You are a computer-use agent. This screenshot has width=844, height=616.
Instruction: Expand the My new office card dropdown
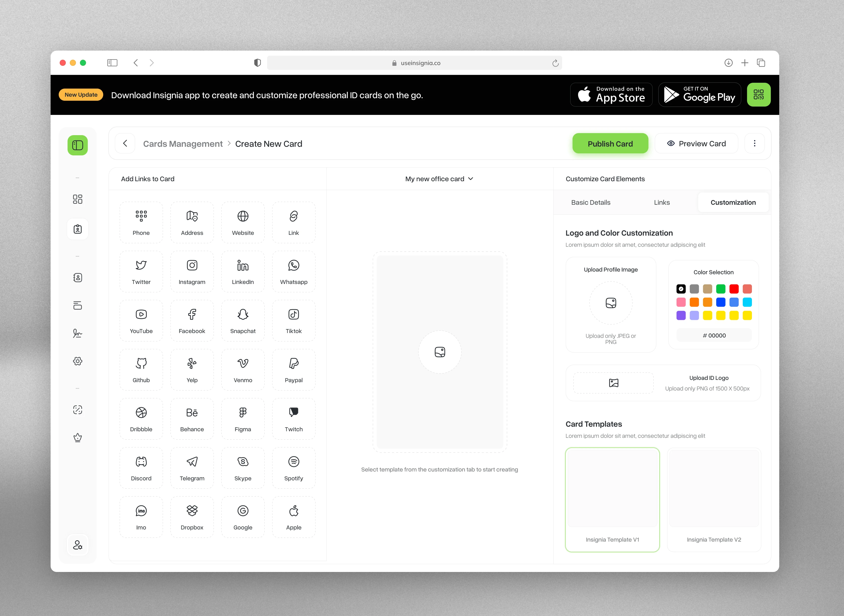tap(439, 179)
